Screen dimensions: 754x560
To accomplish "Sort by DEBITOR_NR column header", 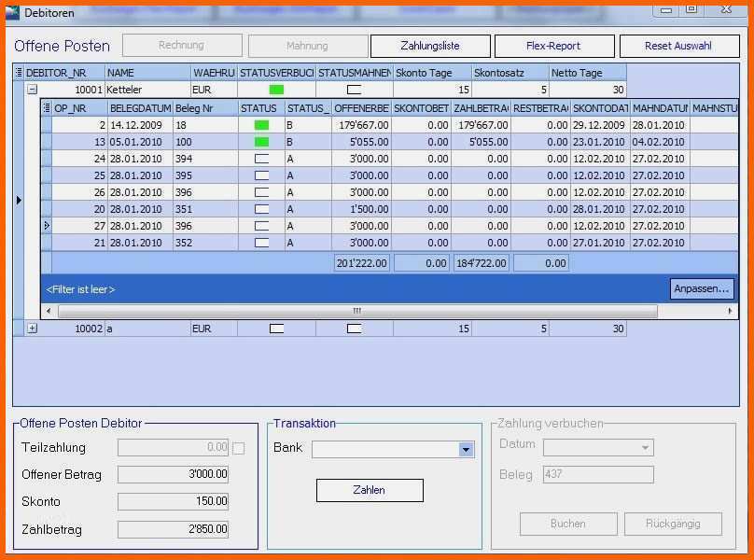I will point(64,73).
